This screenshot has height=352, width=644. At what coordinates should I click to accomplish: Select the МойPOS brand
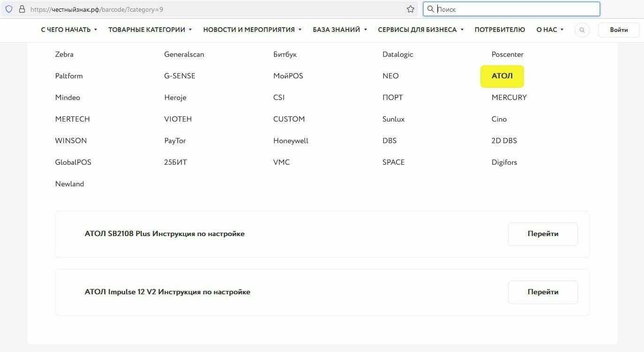288,76
